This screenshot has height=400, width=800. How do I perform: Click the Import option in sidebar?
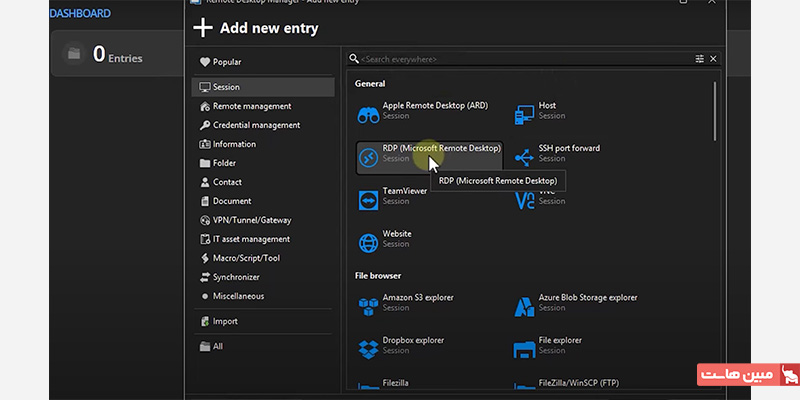225,321
